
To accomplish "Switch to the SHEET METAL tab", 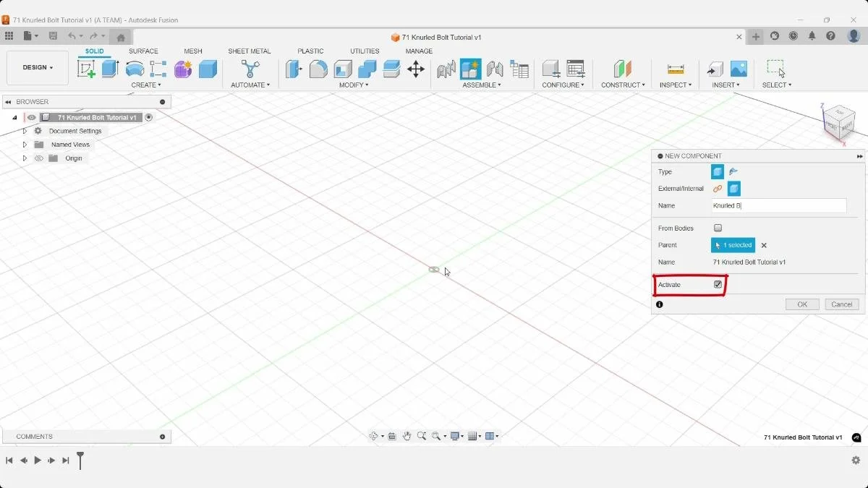I will pyautogui.click(x=250, y=51).
